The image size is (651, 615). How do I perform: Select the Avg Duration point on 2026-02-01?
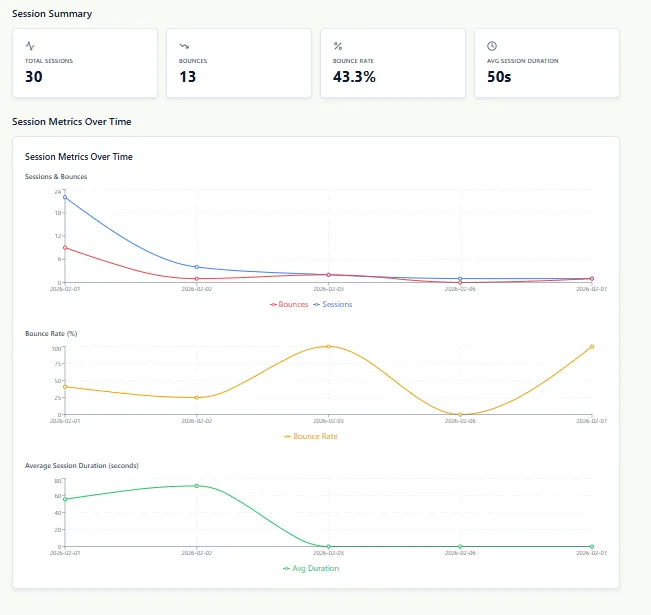point(65,499)
